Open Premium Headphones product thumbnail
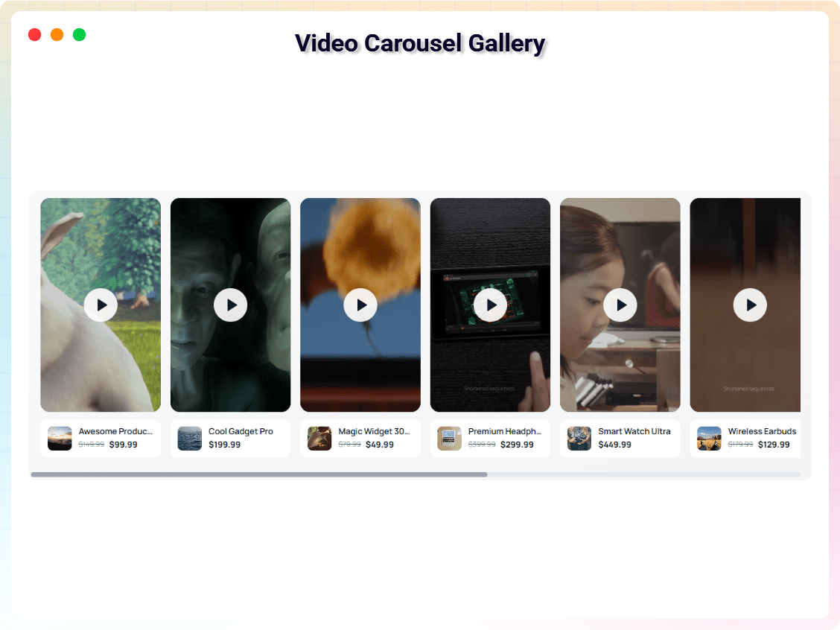The height and width of the screenshot is (630, 840). [x=450, y=438]
